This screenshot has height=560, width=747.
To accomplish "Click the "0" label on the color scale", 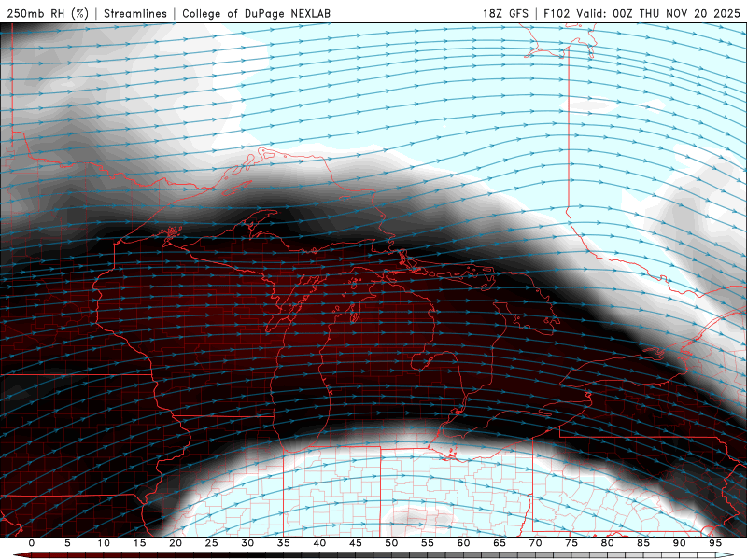I will (32, 543).
